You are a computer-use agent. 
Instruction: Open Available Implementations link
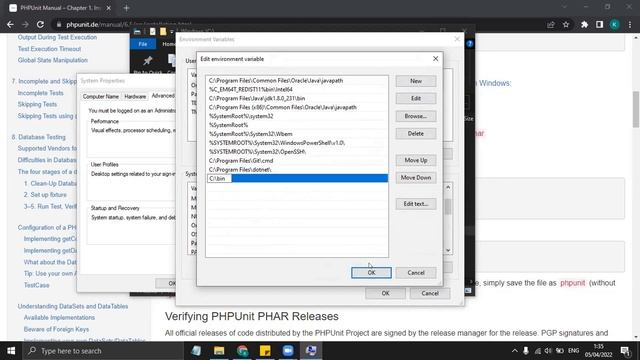coord(59,318)
